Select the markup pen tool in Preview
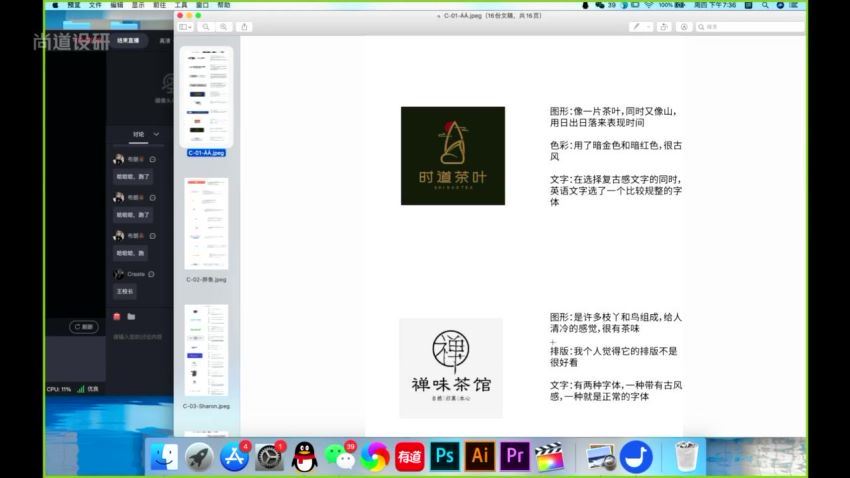 tap(636, 27)
